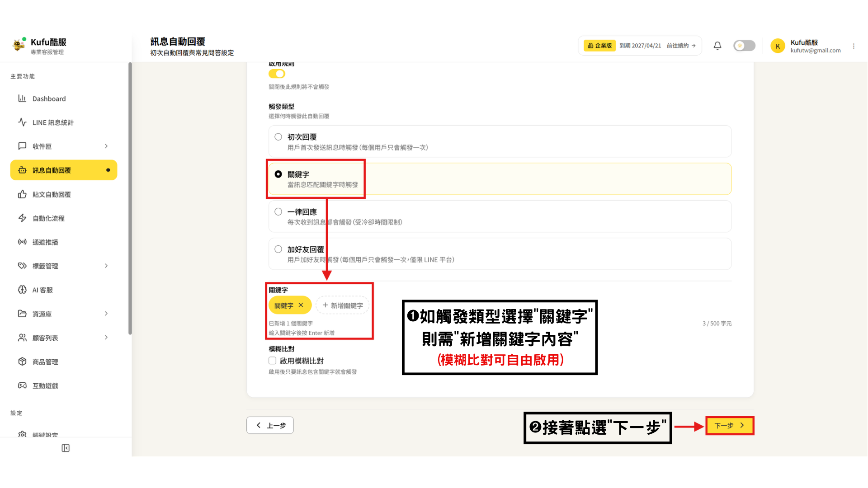Click the 到期 2027/04/21 expiry text
Screen dimensions: 868x488
[x=640, y=46]
